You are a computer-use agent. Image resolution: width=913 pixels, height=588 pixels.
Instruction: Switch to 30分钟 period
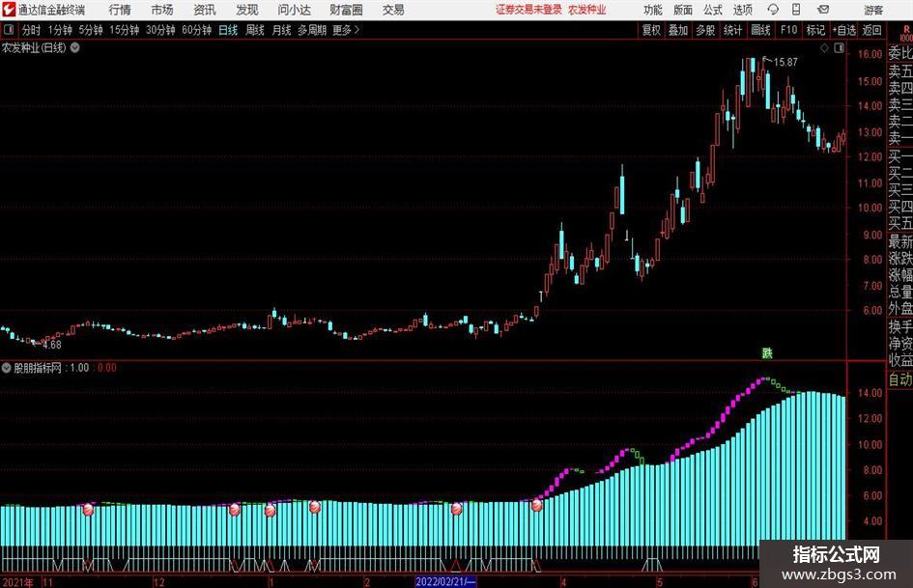[x=160, y=30]
